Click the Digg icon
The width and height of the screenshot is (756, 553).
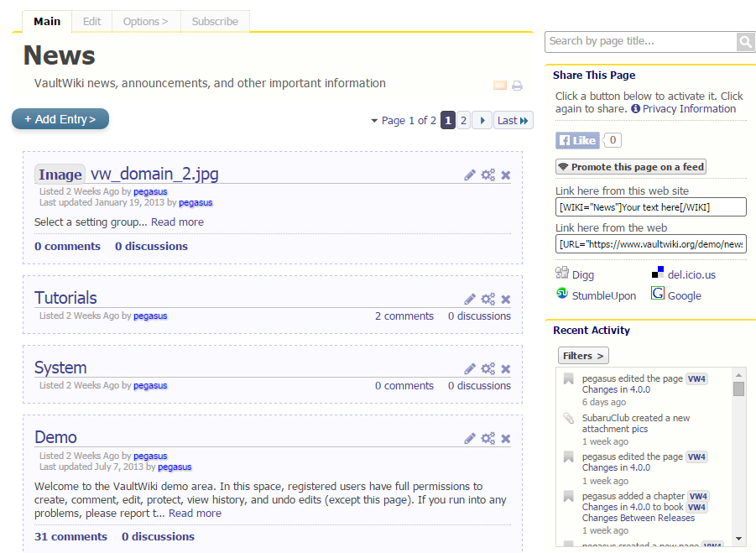(x=561, y=273)
